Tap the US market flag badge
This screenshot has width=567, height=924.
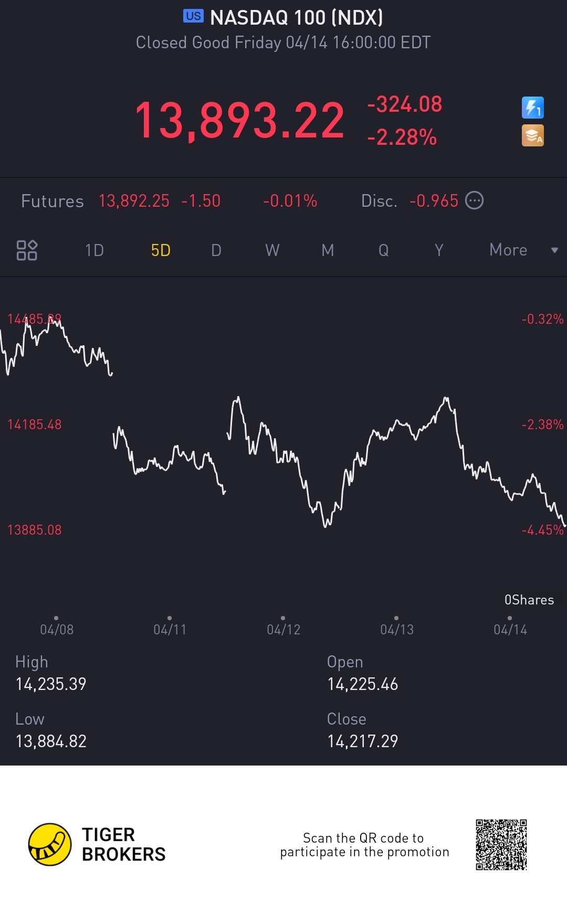click(x=193, y=16)
